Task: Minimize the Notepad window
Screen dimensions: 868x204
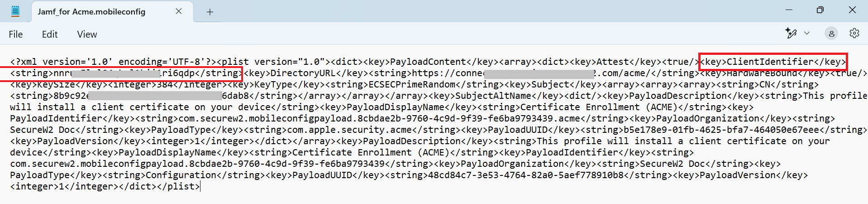Action: [x=789, y=10]
